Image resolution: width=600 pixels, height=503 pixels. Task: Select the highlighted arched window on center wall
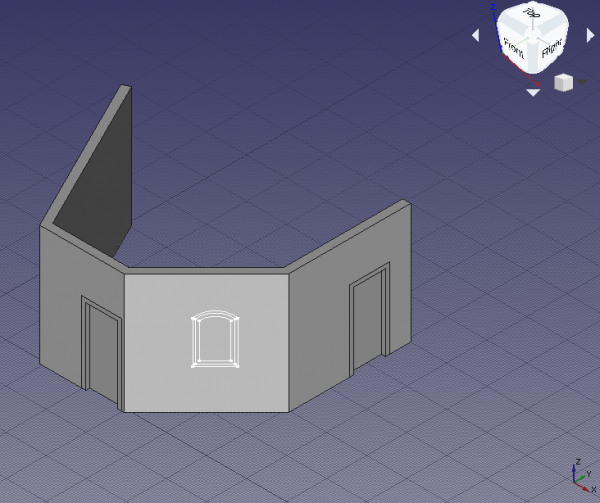(x=215, y=339)
